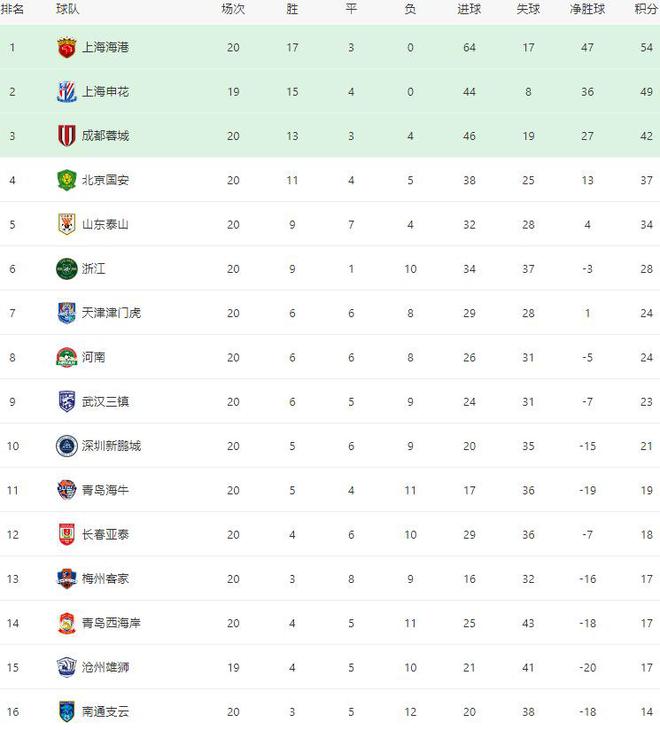Screen dimensions: 660x730
Task: Select the 进球 column header
Action: [469, 9]
